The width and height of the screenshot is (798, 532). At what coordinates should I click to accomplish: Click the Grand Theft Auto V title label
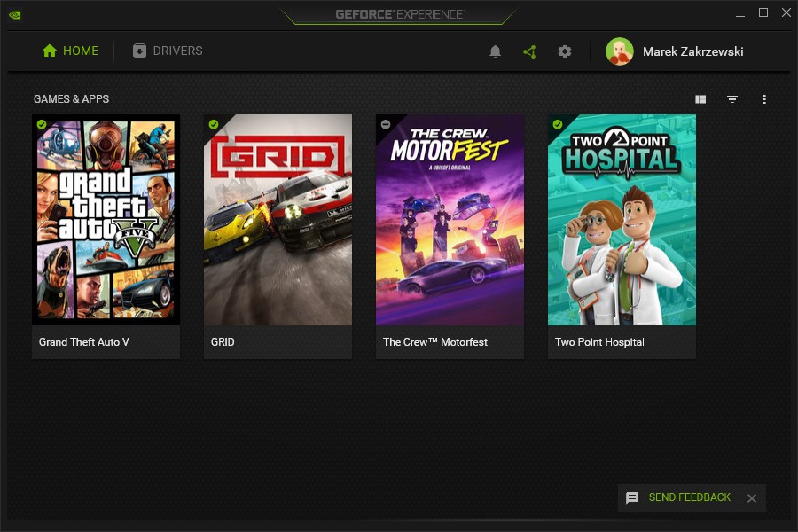pos(84,342)
